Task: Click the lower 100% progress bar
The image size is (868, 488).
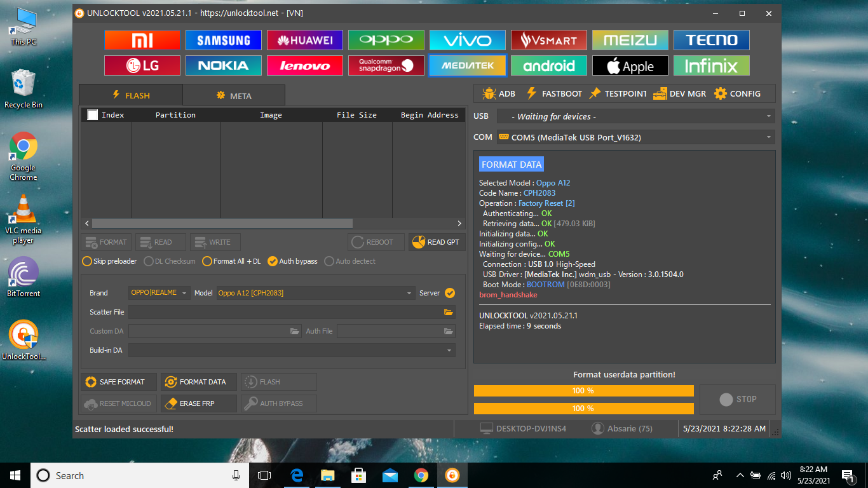Action: click(583, 409)
